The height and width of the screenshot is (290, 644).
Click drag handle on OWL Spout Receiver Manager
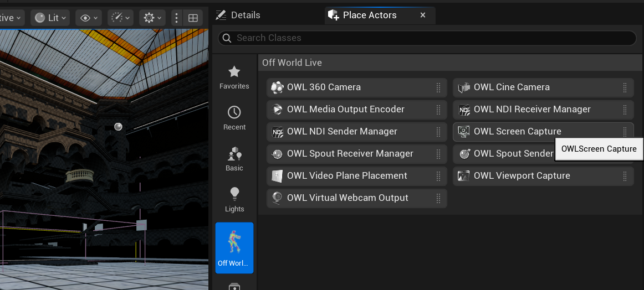[438, 154]
